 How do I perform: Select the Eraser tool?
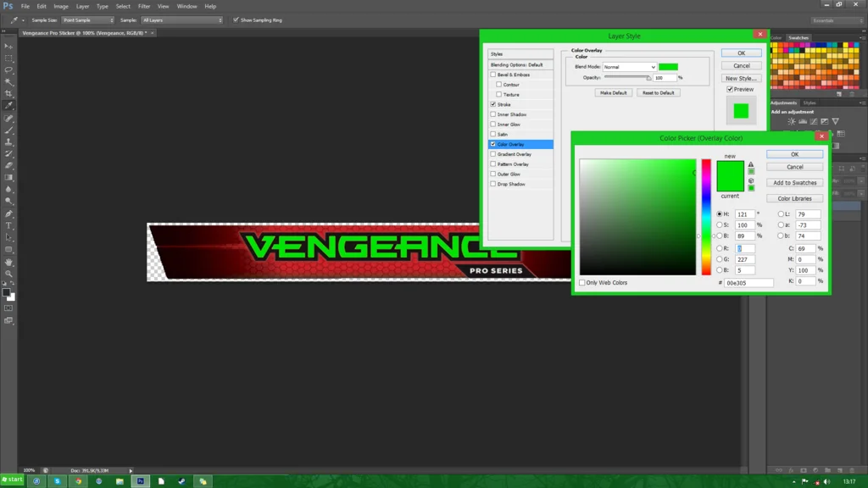point(8,166)
